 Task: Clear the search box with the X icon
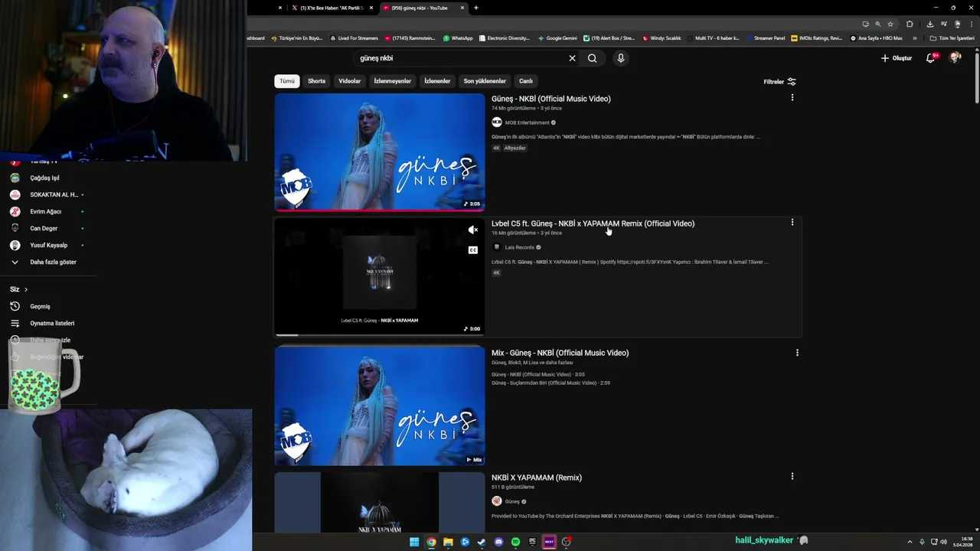coord(572,58)
